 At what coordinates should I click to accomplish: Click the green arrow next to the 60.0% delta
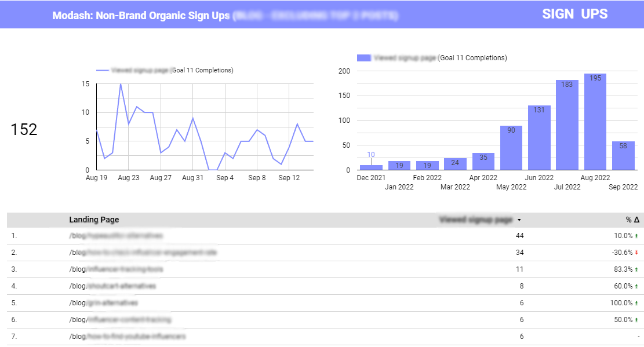(636, 286)
